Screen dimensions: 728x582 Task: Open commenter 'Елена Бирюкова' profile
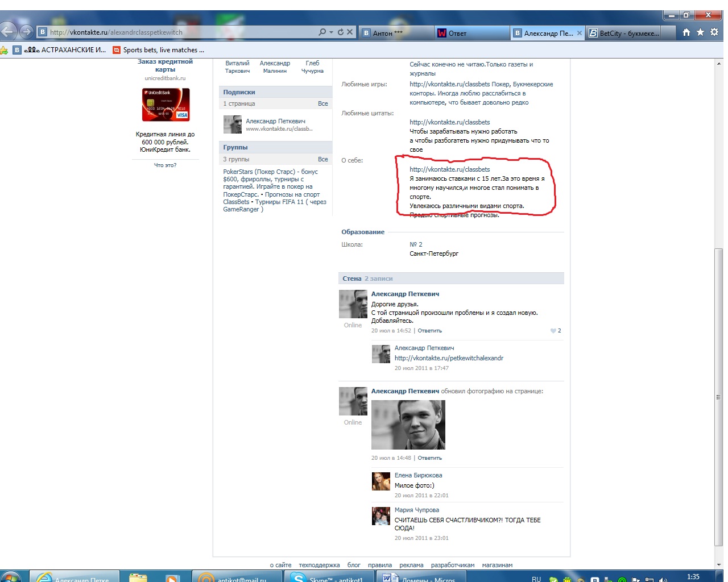pos(418,475)
